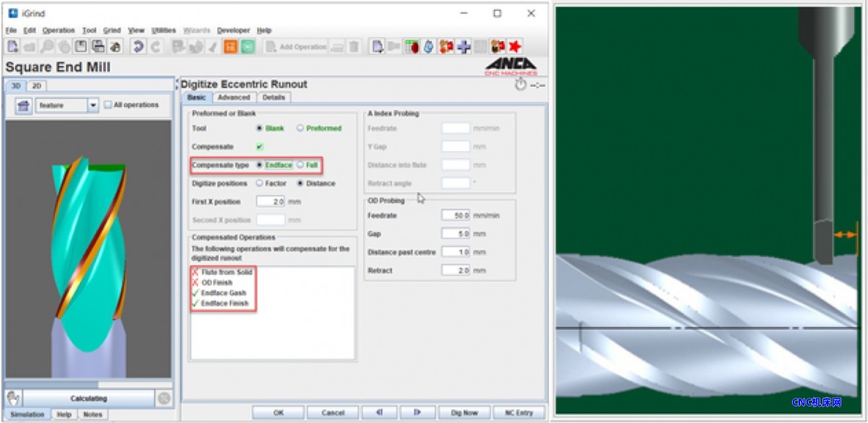868x423 pixels.
Task: Open the feature dropdown list
Action: (x=93, y=106)
